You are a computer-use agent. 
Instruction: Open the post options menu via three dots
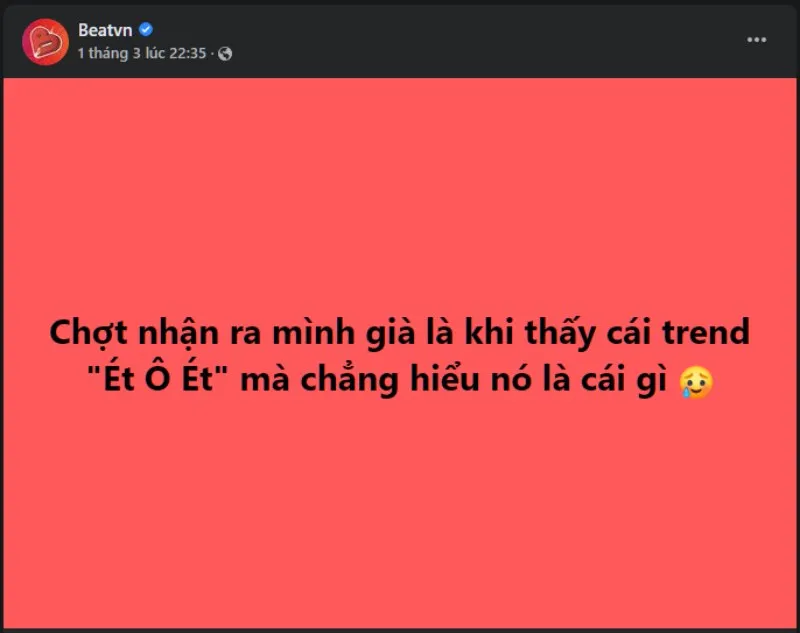point(757,38)
